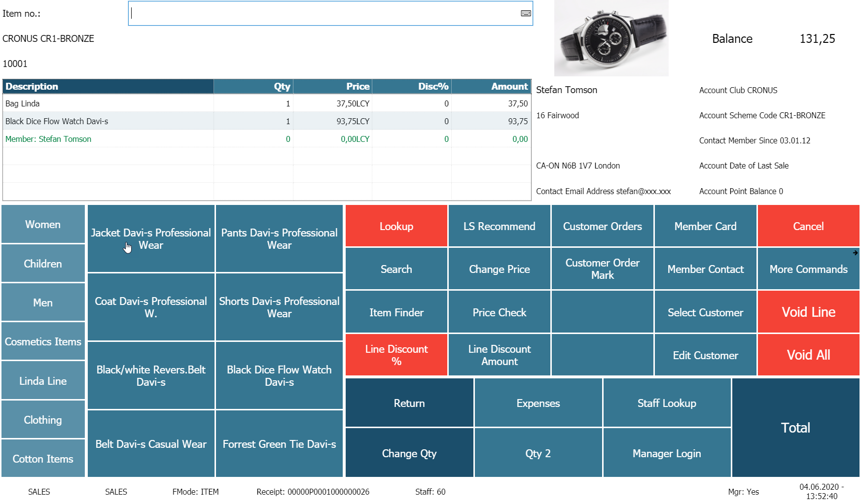Click the wristwatch product image
Viewport: 861px width, 504px height.
click(611, 38)
